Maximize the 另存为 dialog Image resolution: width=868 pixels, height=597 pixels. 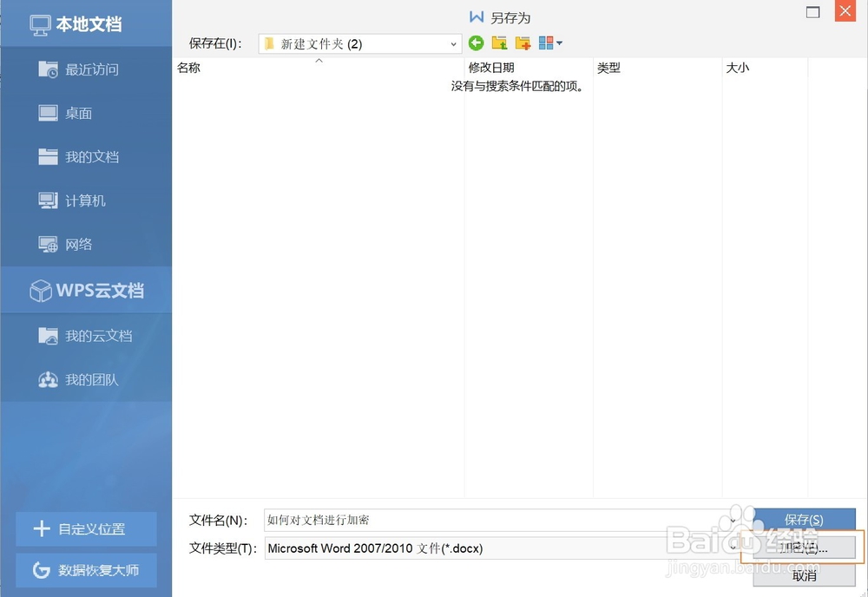812,12
